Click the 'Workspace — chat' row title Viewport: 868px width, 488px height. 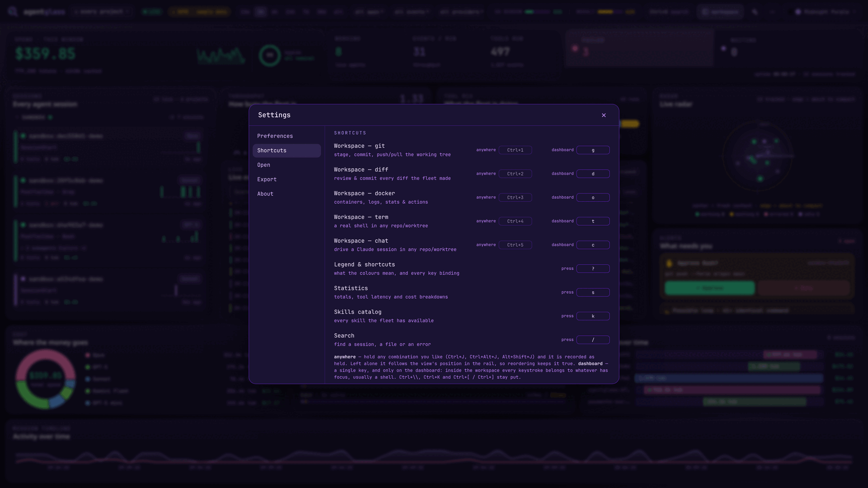361,241
